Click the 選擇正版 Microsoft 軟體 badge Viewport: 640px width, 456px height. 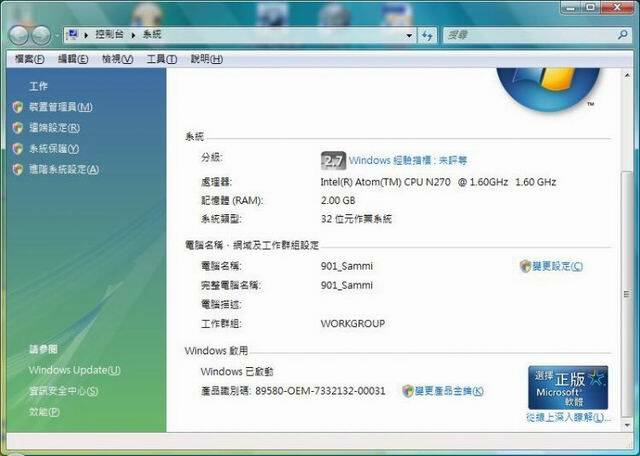568,388
